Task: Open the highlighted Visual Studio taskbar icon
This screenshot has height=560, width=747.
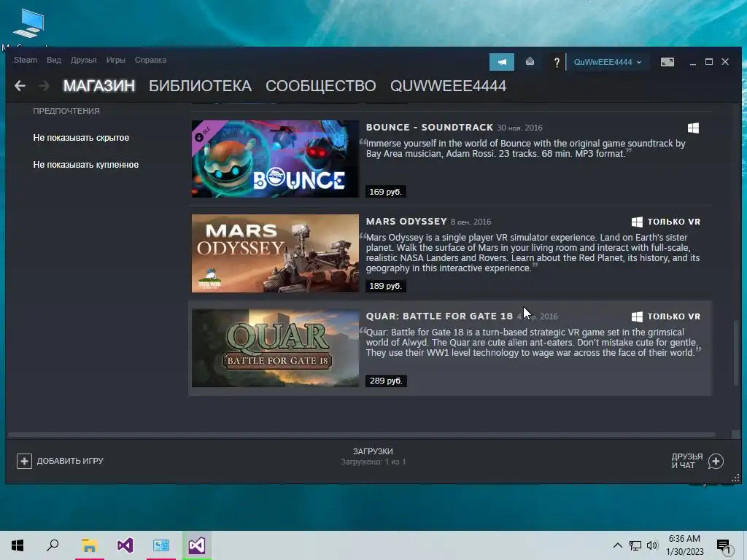Action: coord(197,545)
